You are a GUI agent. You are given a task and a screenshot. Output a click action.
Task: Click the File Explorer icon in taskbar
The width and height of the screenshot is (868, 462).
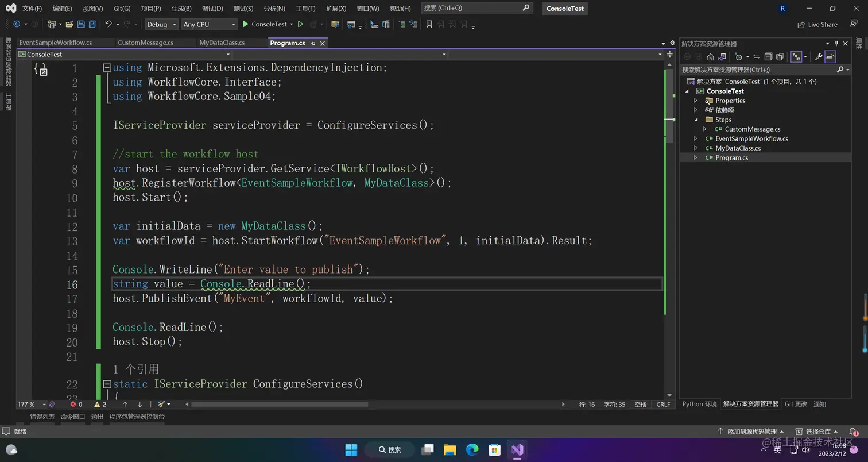point(449,449)
